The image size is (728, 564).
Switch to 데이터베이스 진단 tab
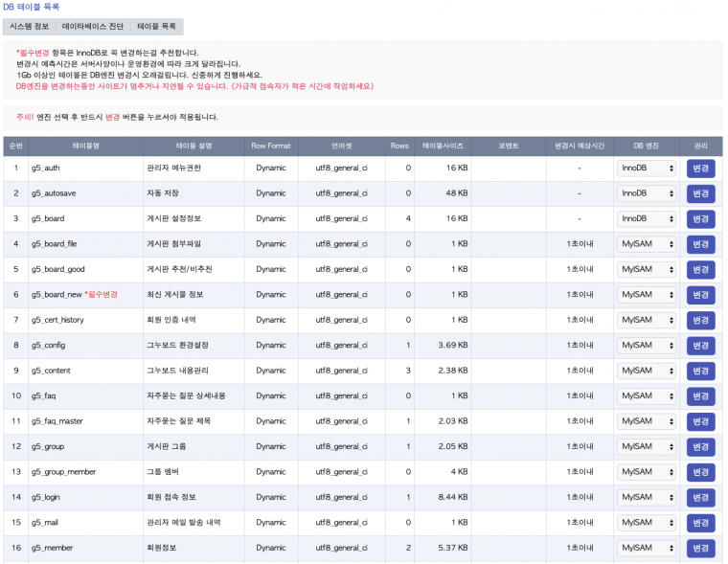click(93, 27)
